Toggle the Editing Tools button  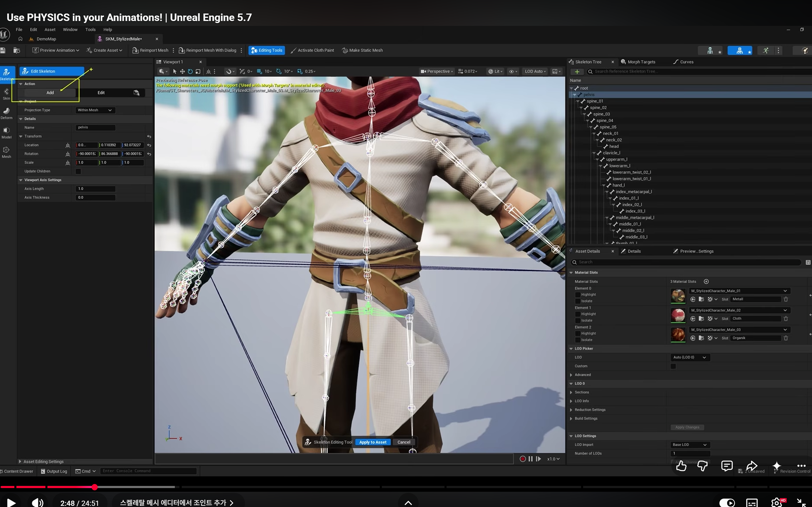click(x=267, y=50)
